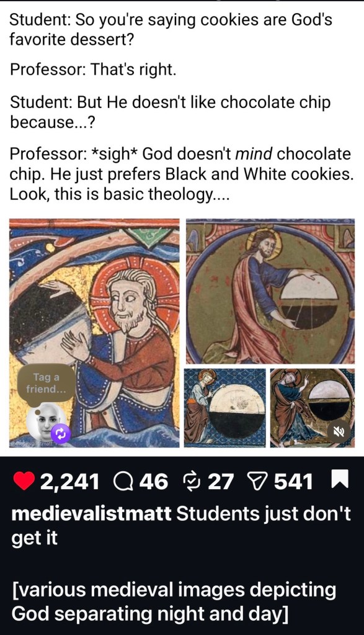View the 541 shares count
The width and height of the screenshot is (364, 635).
(293, 482)
